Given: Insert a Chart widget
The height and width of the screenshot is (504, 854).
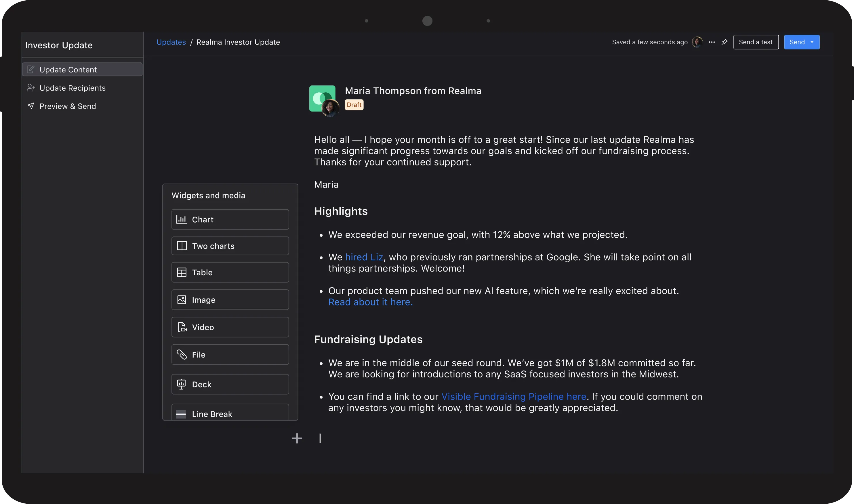Looking at the screenshot, I should [x=230, y=219].
